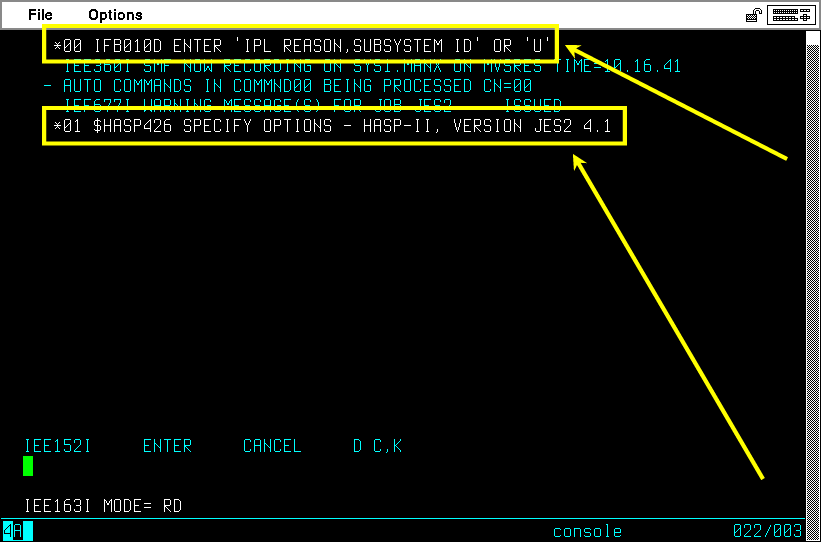
Task: Place cursor at green input cursor block
Action: [x=28, y=466]
